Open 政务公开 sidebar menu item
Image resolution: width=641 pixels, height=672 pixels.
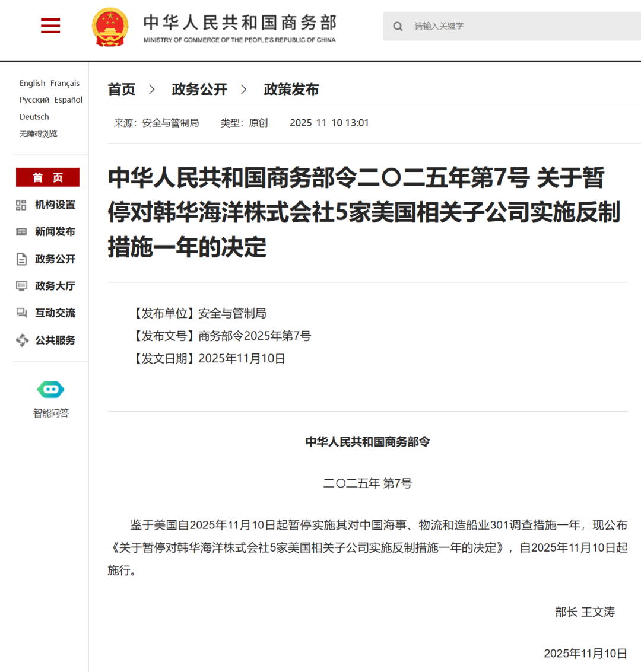[x=55, y=259]
